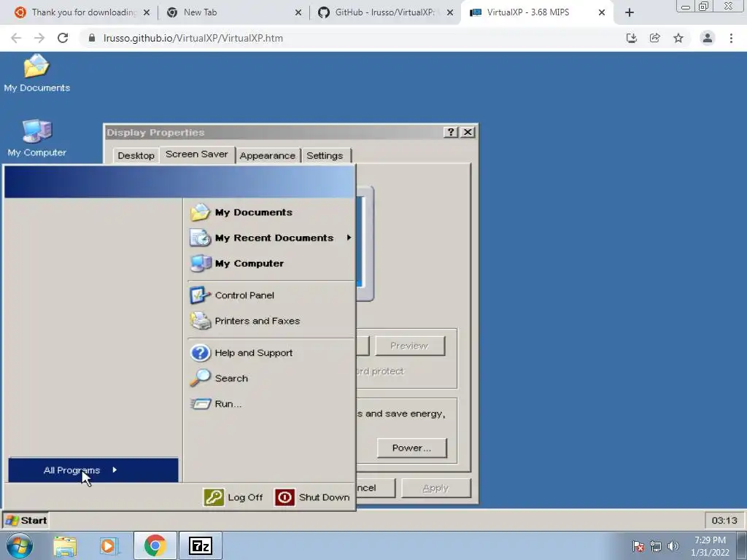747x560 pixels.
Task: Switch to the Appearance tab
Action: tap(267, 156)
